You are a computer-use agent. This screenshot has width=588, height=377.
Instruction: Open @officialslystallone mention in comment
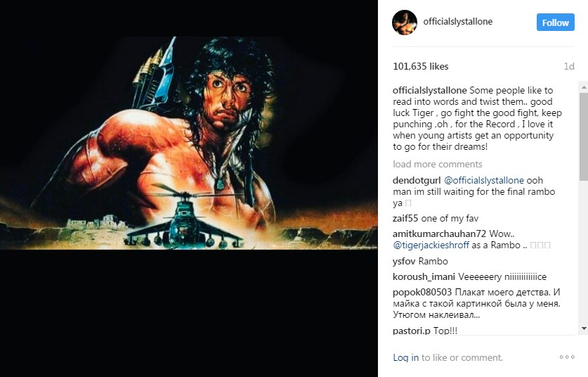coord(484,180)
